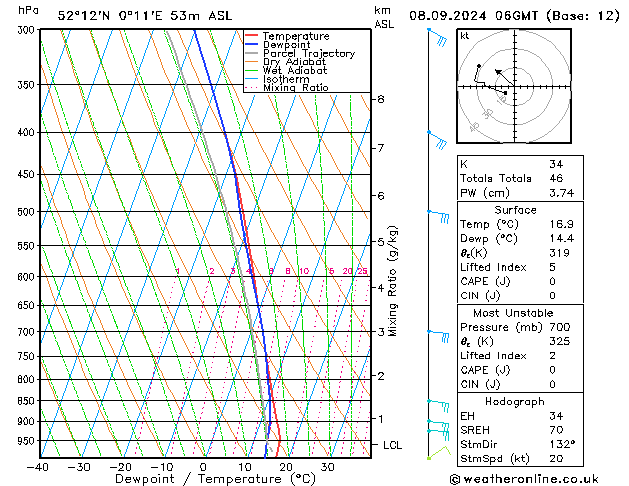Click the '850' hPa pressure axis label
629x486 pixels.
28,401
